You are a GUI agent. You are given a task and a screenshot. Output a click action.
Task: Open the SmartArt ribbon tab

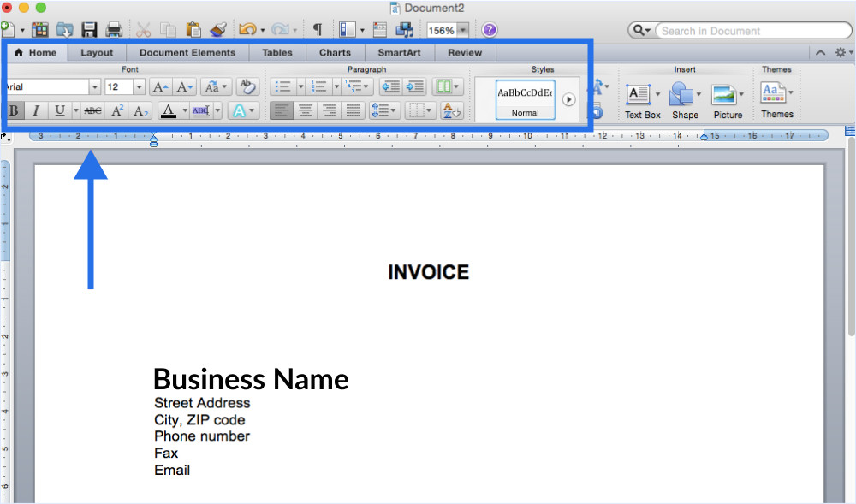click(398, 52)
